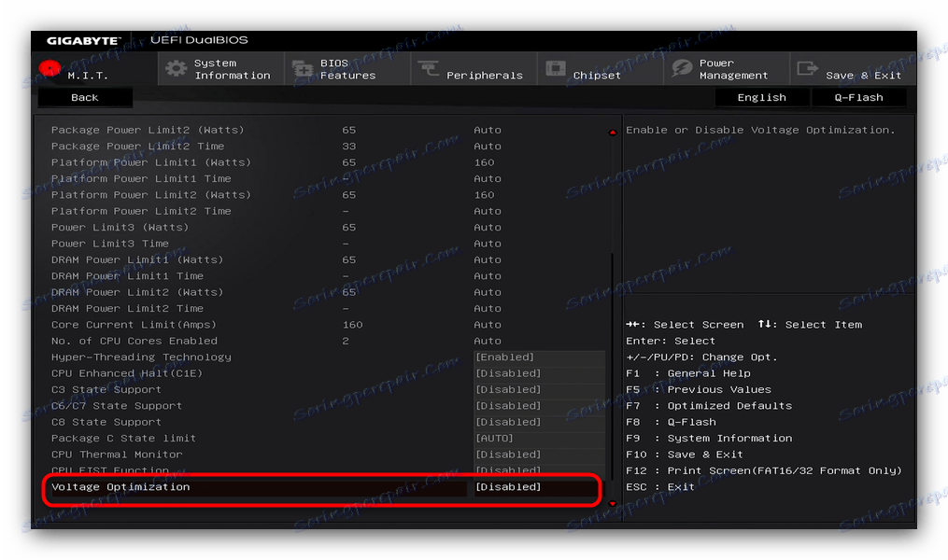Click ESC Exit help line
This screenshot has width=948, height=560.
(660, 487)
